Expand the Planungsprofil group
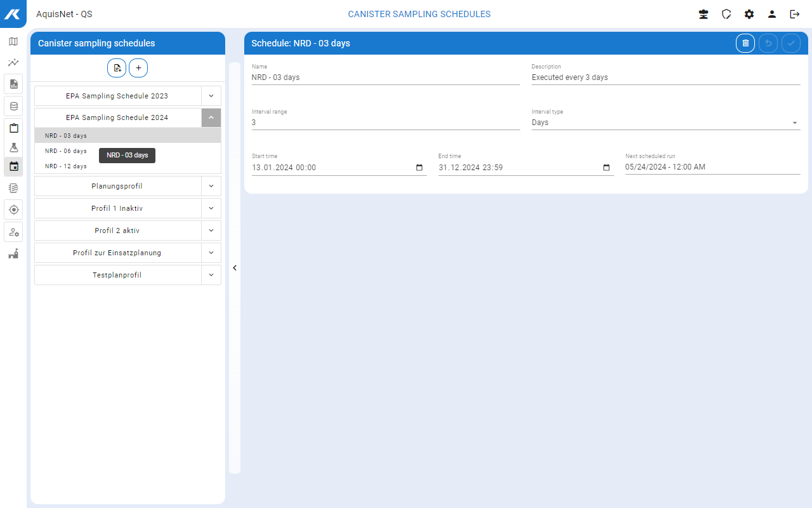The width and height of the screenshot is (812, 508). coord(211,186)
